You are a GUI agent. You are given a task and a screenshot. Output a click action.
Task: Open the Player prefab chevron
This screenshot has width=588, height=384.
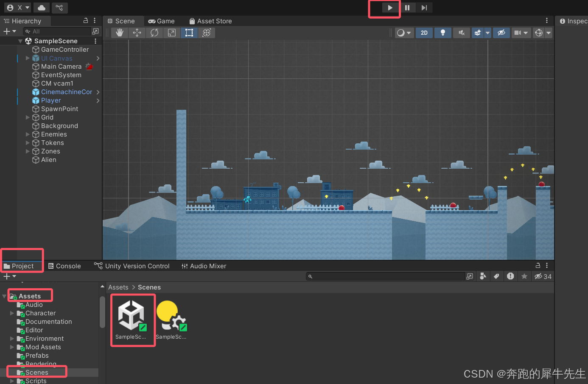pos(98,100)
